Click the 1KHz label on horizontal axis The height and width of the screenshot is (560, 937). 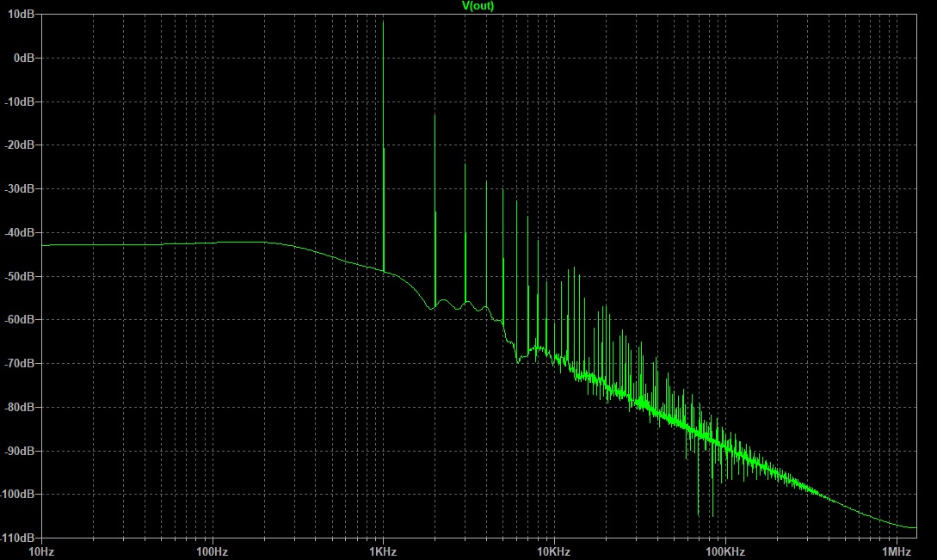(x=383, y=551)
